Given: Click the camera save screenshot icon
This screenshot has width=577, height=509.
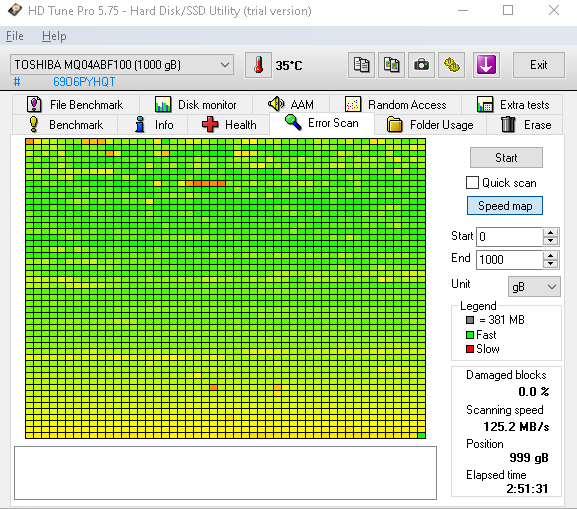Looking at the screenshot, I should pyautogui.click(x=421, y=65).
